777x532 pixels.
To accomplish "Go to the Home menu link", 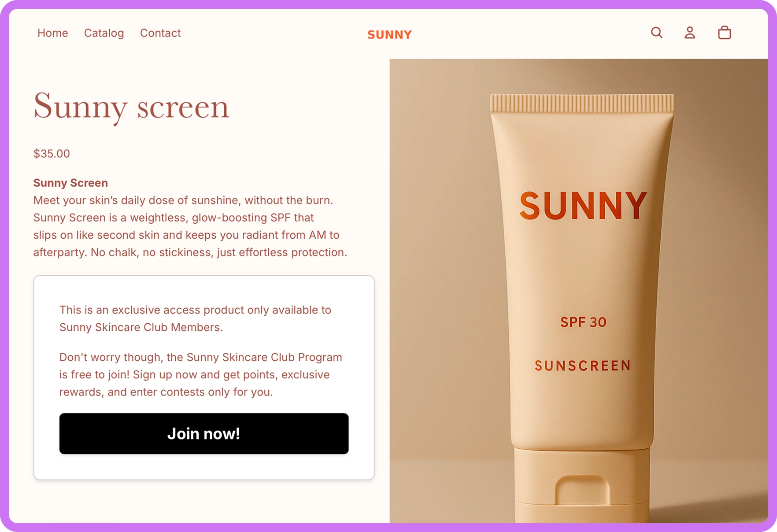I will coord(52,33).
